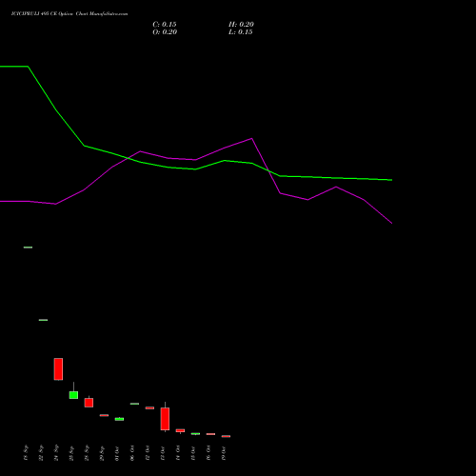Click the tallest red candle near 24 Sep

tap(58, 369)
